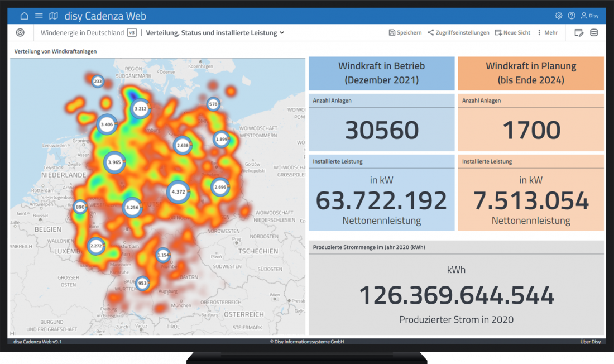Click the help question mark icon
This screenshot has width=614, height=364.
click(x=572, y=16)
